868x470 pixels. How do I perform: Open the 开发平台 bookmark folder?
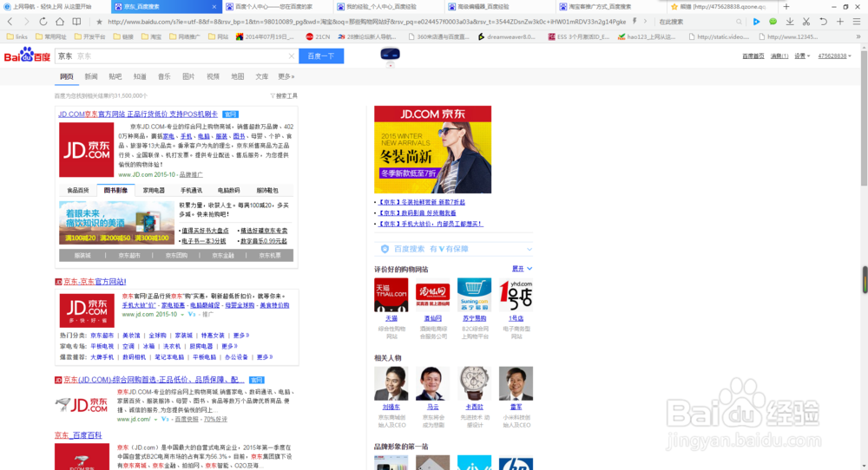tap(89, 36)
